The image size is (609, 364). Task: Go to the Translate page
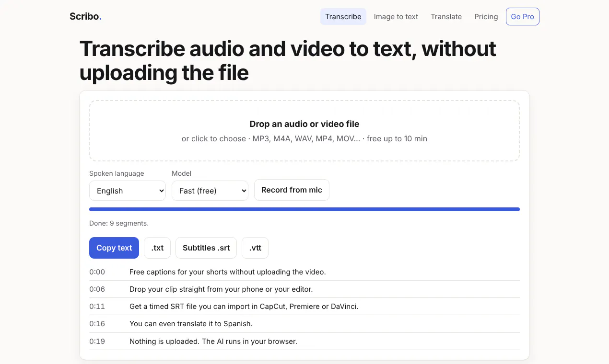[446, 16]
